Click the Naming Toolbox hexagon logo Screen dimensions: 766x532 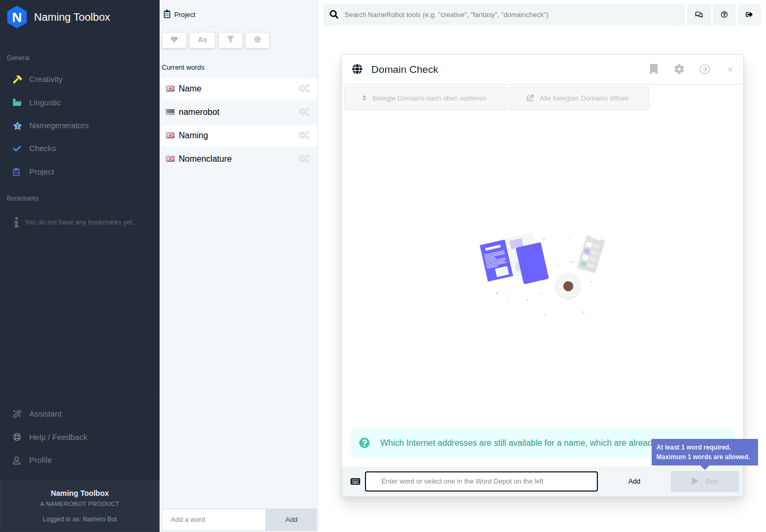click(x=17, y=17)
